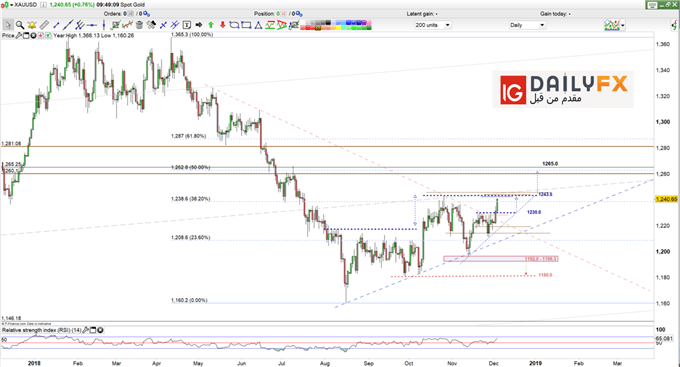Select the text annotation tool
Viewport: 680px width, 367px height.
(x=187, y=25)
